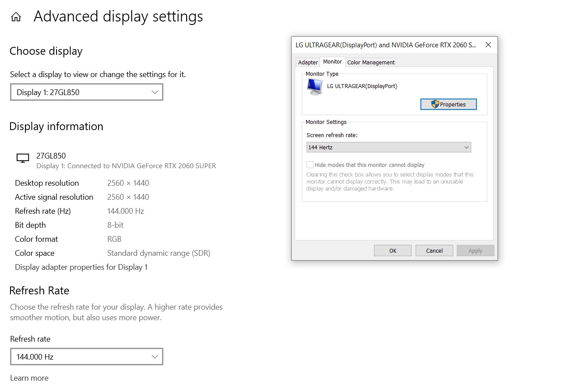Viewport: 575px width, 392px height.
Task: Switch to the Adapter tab
Action: 308,63
